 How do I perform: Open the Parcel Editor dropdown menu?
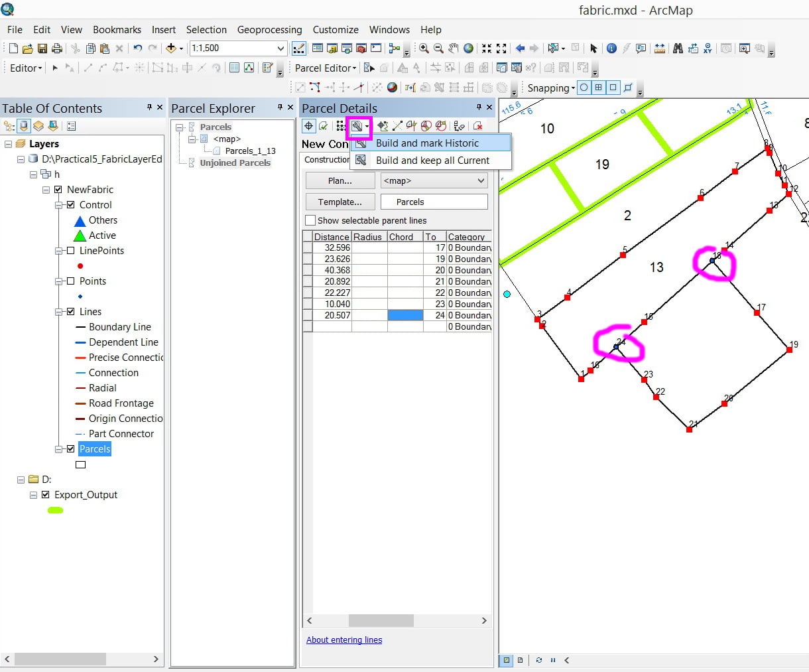pyautogui.click(x=326, y=68)
